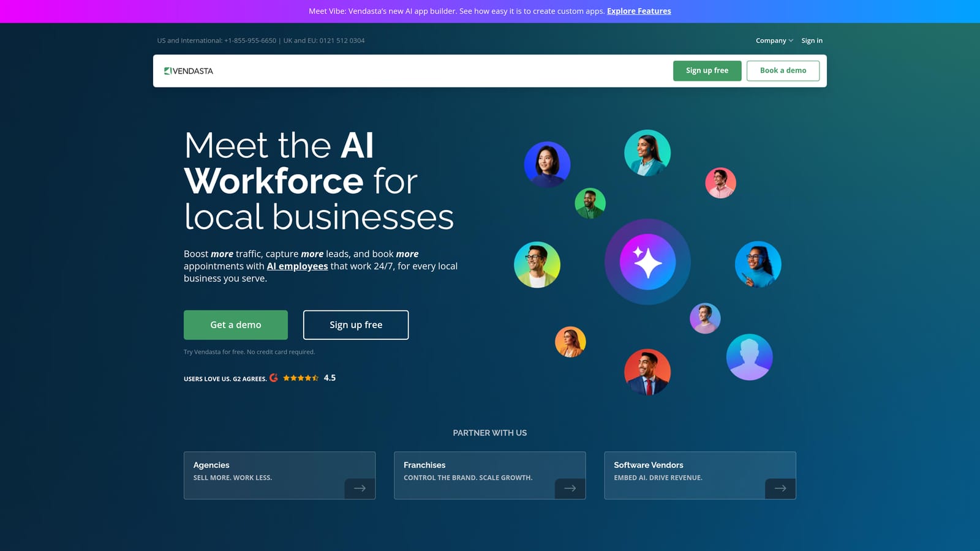Click the central AI sparkle icon
Screen dimensions: 980x551
pyautogui.click(x=647, y=262)
